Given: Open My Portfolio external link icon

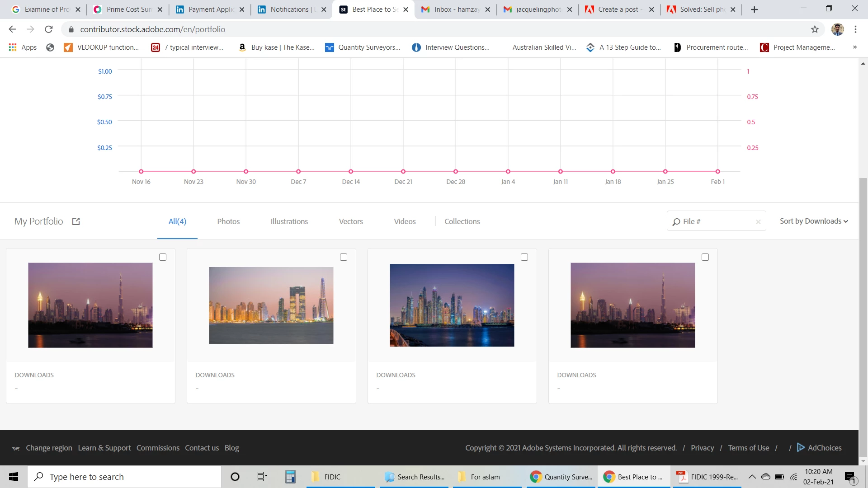Looking at the screenshot, I should click(x=76, y=221).
